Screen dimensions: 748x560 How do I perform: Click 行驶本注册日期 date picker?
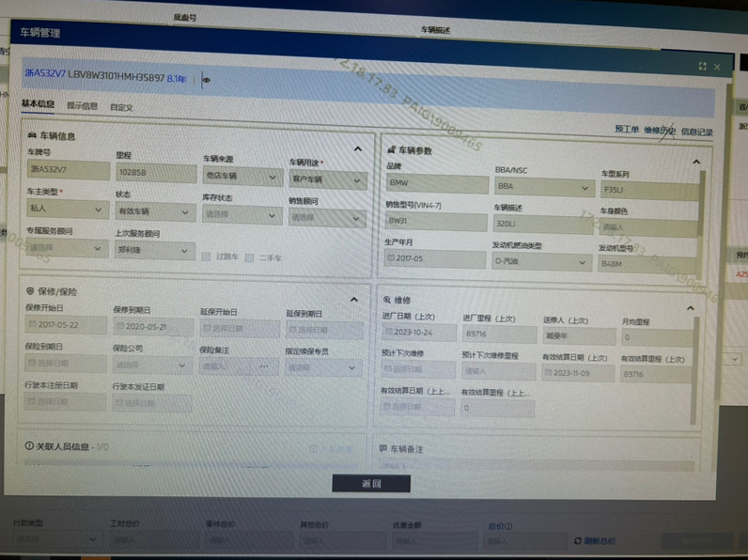click(65, 401)
